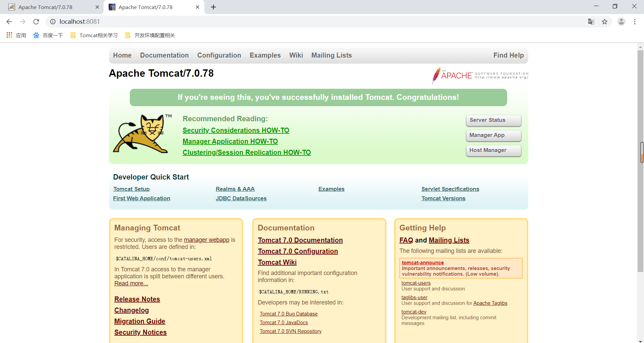Image resolution: width=644 pixels, height=343 pixels.
Task: Open the tomcat-dev mailing list link
Action: click(x=414, y=312)
